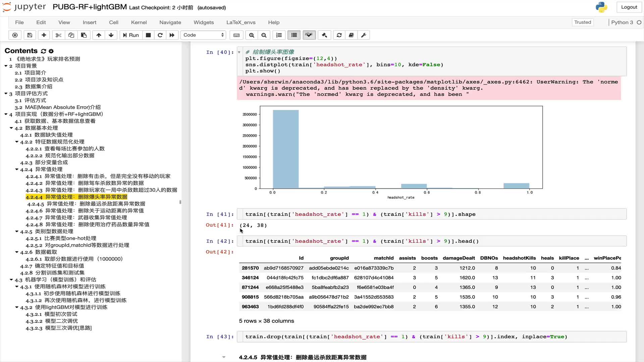
Task: Go to 4.2.8 分割训练集和测试集
Action: tap(52, 273)
